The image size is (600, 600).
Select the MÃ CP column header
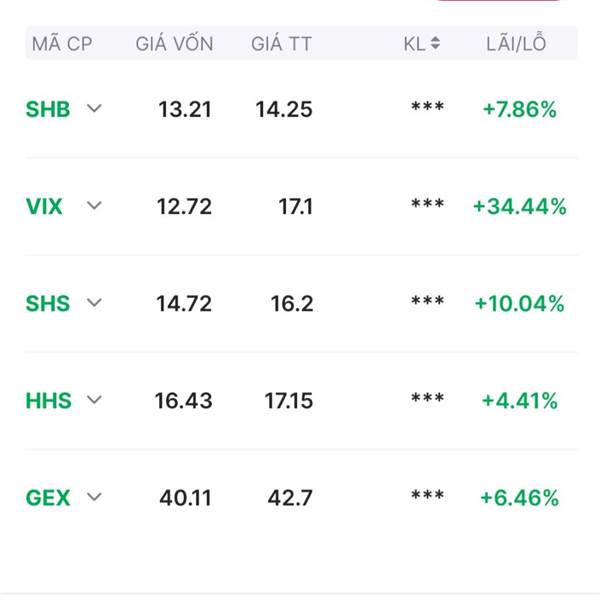click(62, 44)
